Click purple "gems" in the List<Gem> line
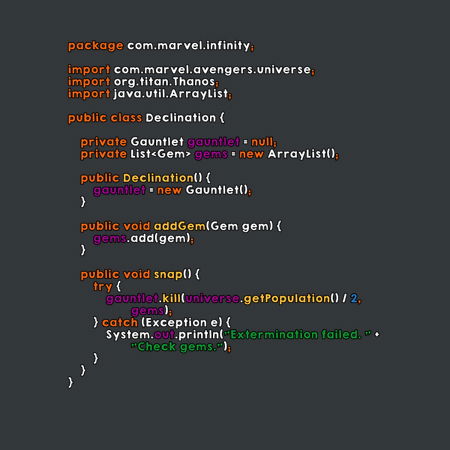This screenshot has width=450, height=450. tap(211, 154)
